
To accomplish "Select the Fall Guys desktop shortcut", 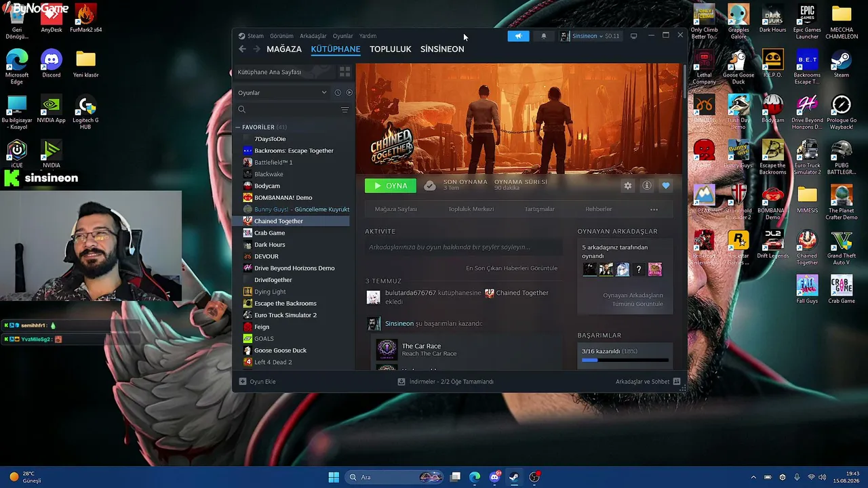I will 807,289.
